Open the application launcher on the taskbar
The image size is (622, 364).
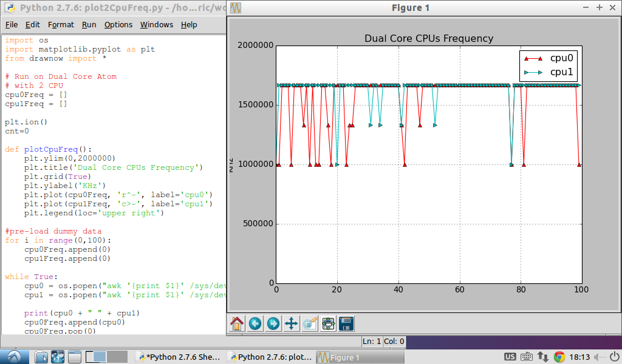(x=13, y=357)
